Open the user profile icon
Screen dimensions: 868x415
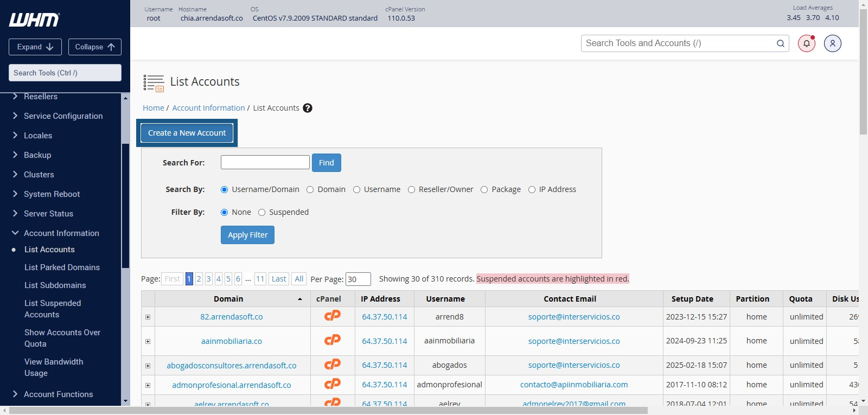pyautogui.click(x=832, y=43)
